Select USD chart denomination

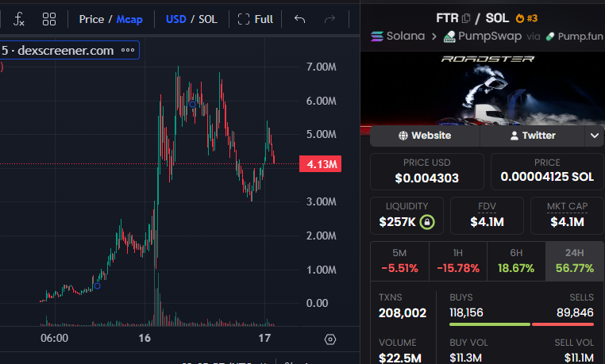pyautogui.click(x=176, y=19)
